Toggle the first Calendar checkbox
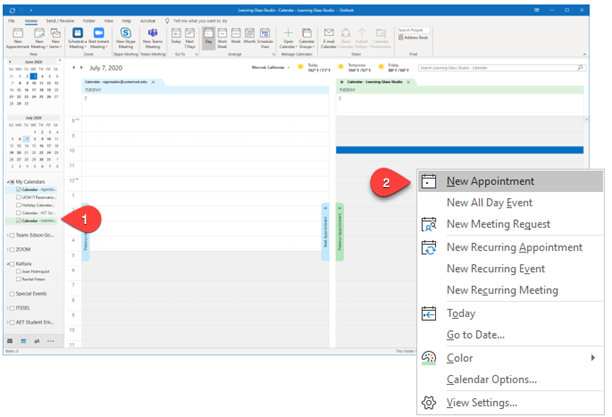Image resolution: width=612 pixels, height=417 pixels. (18, 189)
